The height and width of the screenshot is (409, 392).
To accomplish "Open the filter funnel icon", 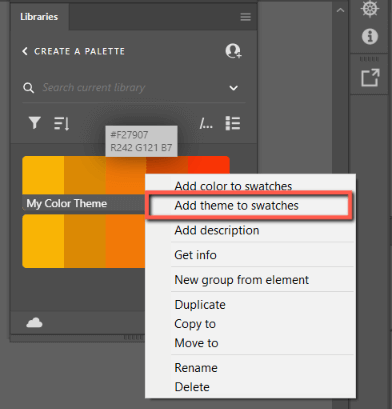I will (35, 123).
